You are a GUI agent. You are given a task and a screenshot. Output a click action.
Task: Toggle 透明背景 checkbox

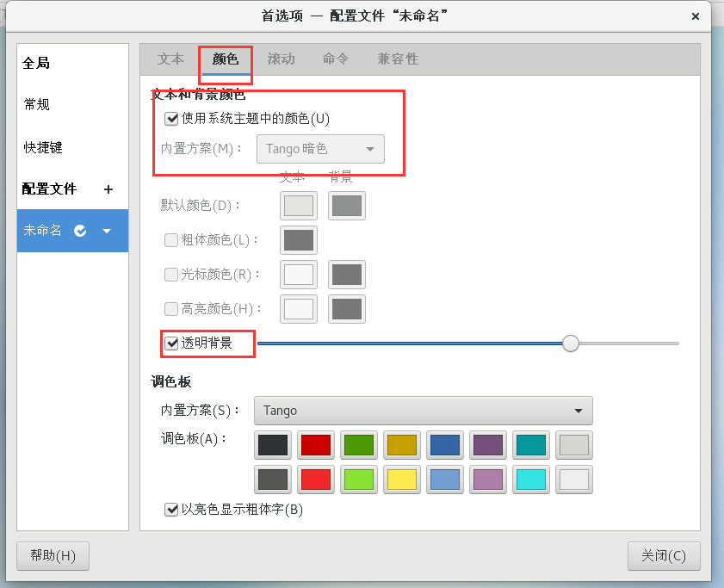[x=171, y=344]
